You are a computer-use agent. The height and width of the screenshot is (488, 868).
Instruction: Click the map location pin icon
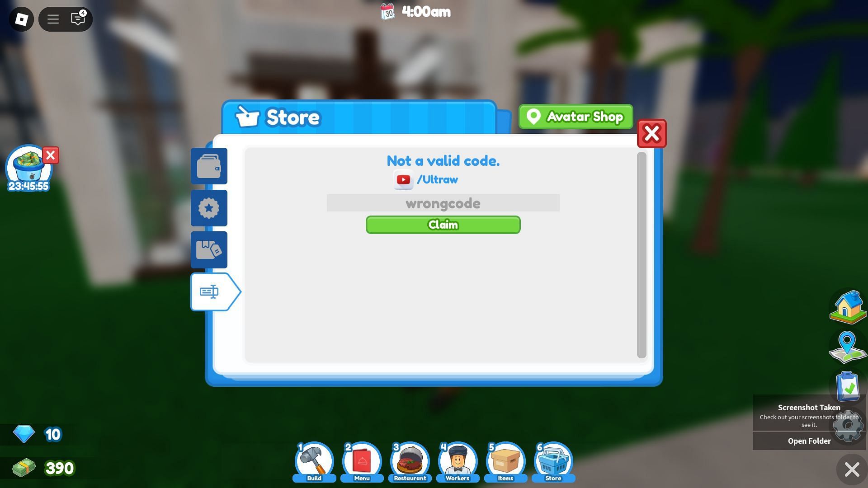847,347
